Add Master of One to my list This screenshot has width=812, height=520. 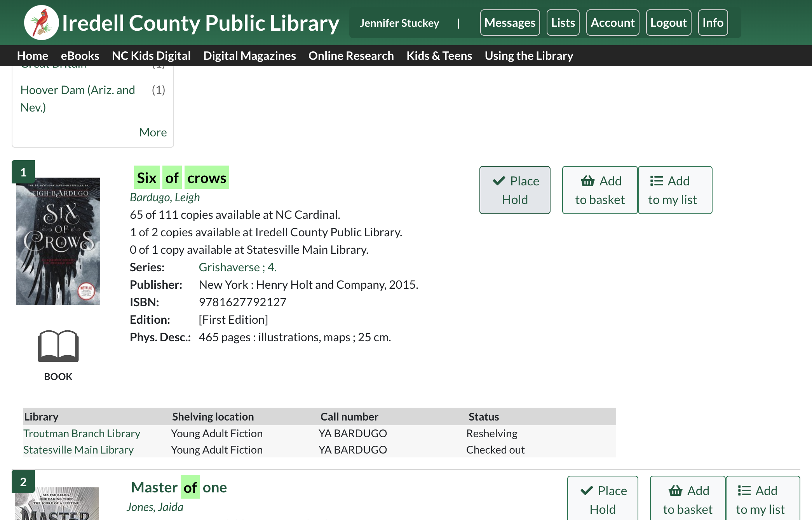[x=763, y=498]
